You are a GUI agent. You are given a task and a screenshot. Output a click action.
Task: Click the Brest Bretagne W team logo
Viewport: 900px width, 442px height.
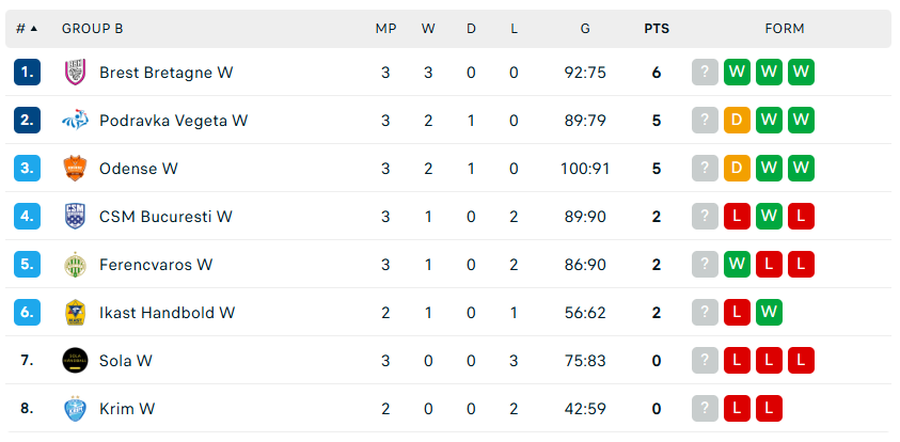point(75,72)
